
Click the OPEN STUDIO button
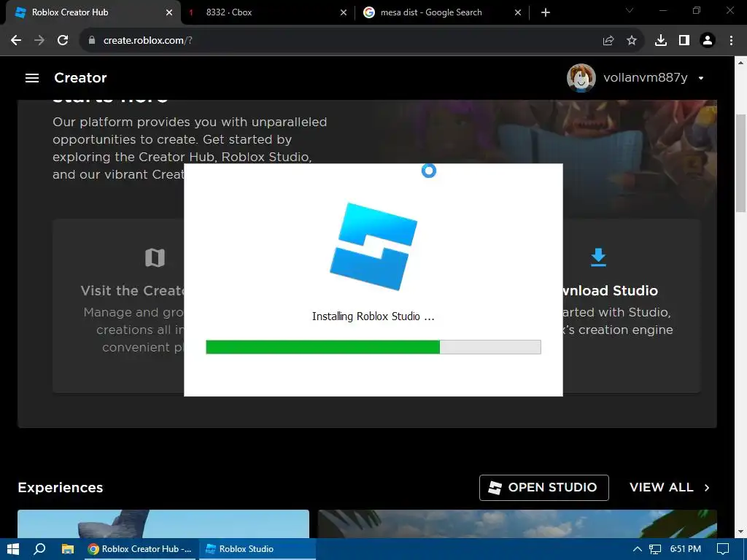544,488
